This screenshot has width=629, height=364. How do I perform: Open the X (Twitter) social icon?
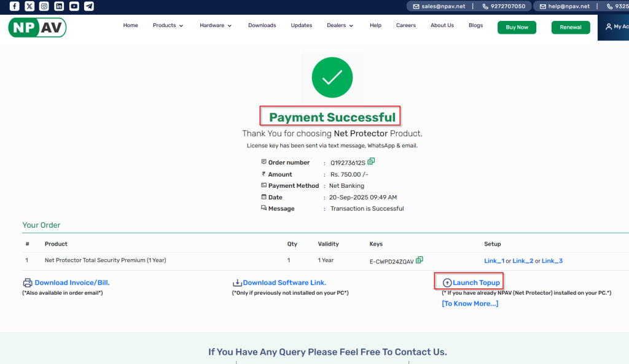pos(29,6)
